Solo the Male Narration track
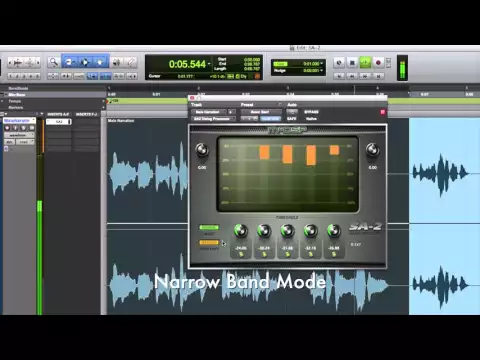The height and width of the screenshot is (360, 480). (x=23, y=128)
